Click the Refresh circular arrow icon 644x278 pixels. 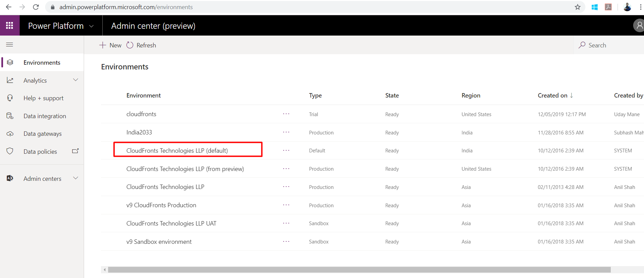[130, 45]
